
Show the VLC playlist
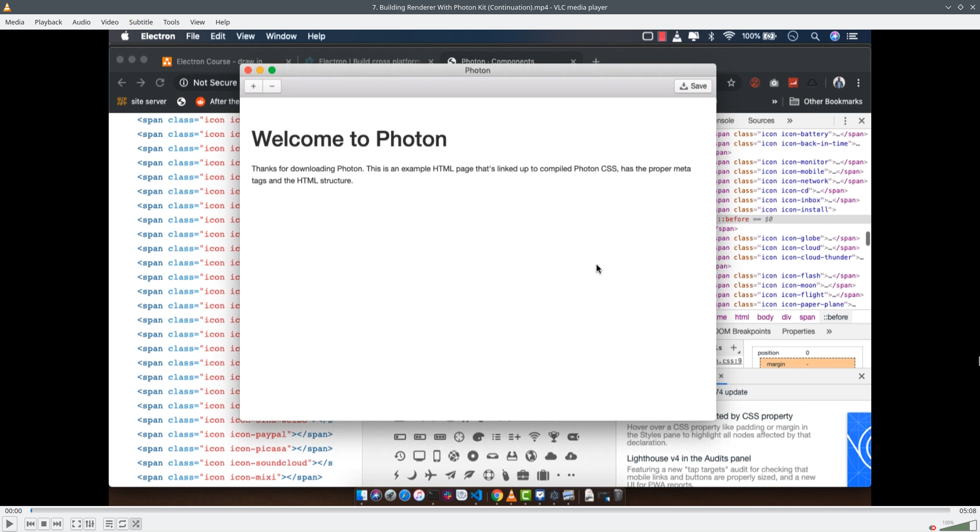click(x=109, y=524)
